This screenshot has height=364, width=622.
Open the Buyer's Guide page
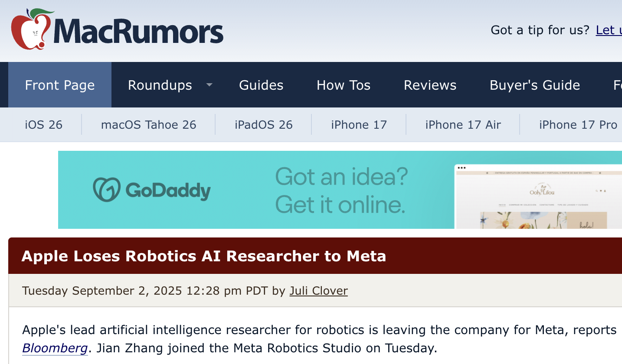click(x=534, y=85)
